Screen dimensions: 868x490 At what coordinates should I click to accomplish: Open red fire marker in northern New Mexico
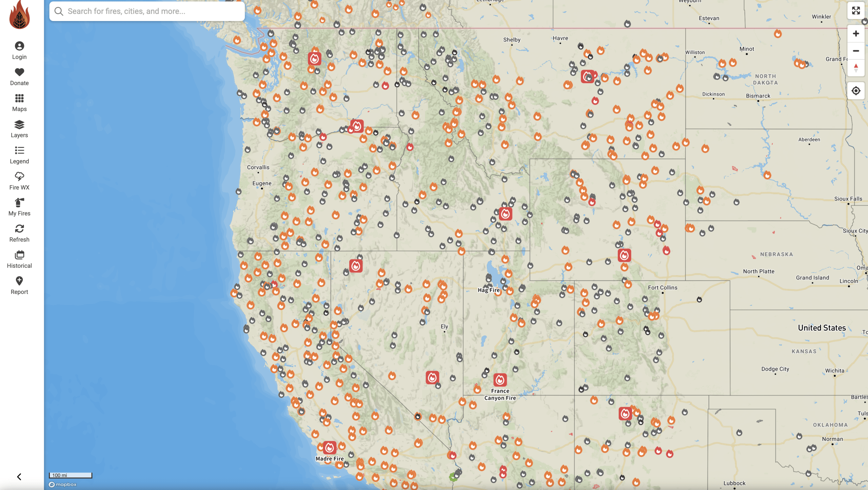click(625, 414)
